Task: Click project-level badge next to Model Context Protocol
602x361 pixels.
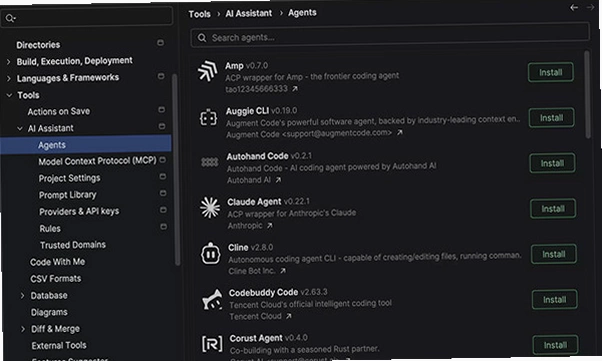Action: click(162, 159)
